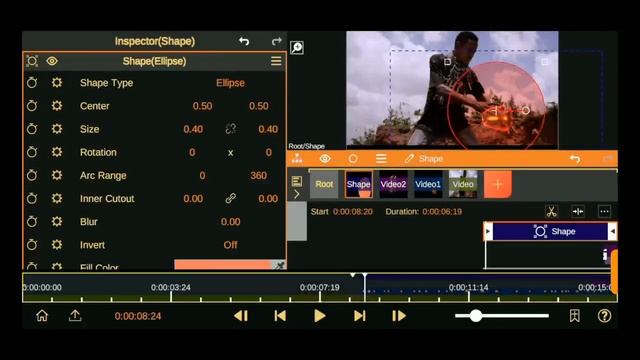Edit Center X value 0.50
This screenshot has width=640, height=360.
click(202, 106)
